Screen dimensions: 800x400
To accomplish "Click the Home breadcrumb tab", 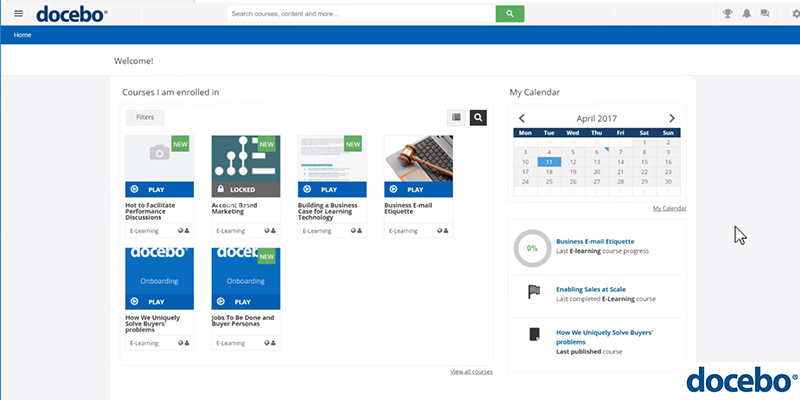I will pos(22,35).
